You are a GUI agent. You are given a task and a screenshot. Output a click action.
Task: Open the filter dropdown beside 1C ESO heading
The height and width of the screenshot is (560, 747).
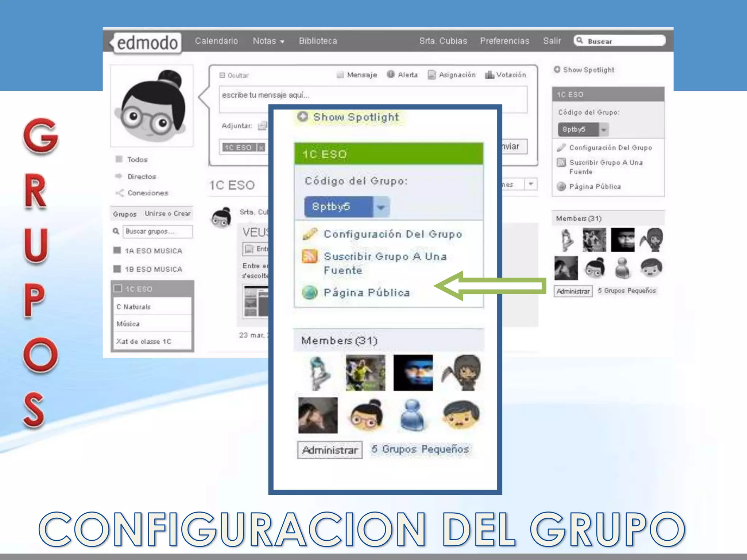[531, 184]
